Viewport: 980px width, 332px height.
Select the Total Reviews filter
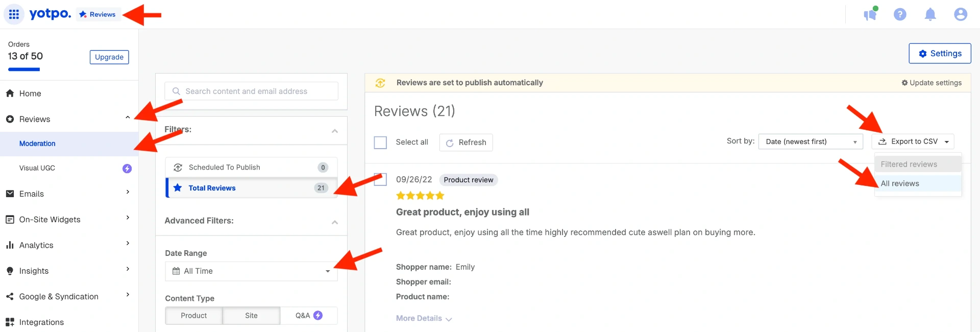[252, 188]
